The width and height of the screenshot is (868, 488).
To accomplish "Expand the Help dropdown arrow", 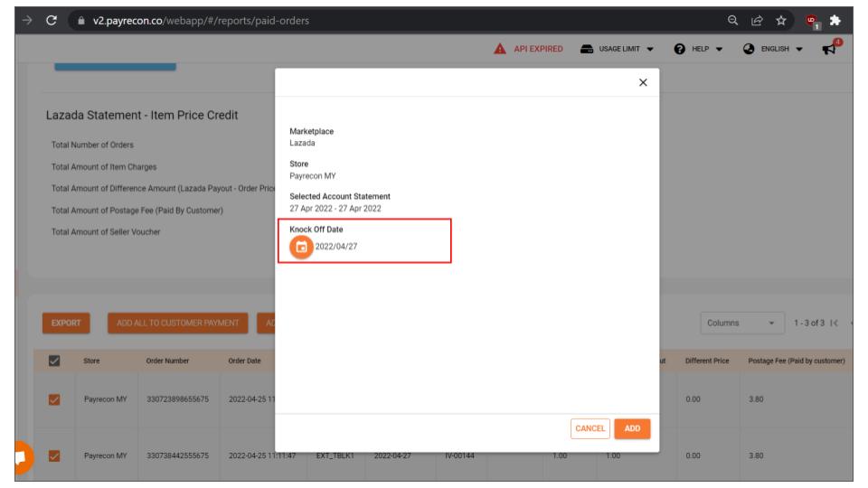I will point(719,49).
